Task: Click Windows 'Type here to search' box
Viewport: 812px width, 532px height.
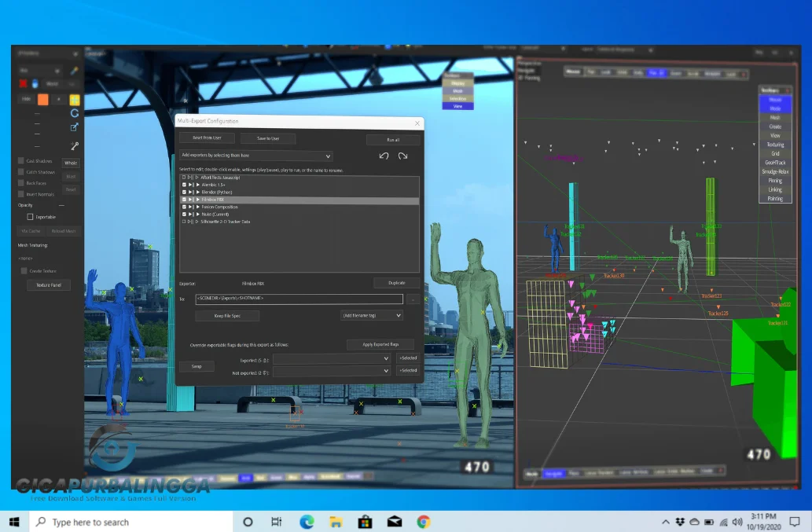Action: tap(131, 522)
